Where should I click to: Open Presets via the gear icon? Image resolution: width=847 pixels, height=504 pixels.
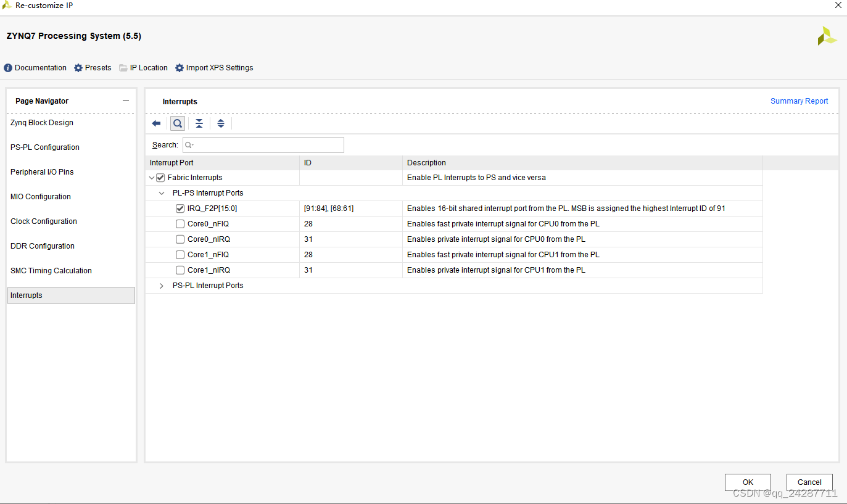pos(78,68)
